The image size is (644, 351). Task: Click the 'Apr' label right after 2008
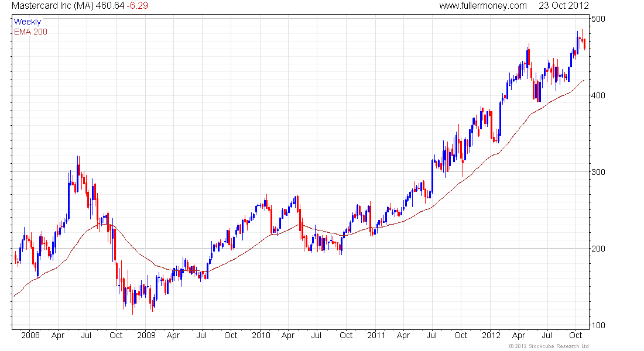click(x=58, y=335)
